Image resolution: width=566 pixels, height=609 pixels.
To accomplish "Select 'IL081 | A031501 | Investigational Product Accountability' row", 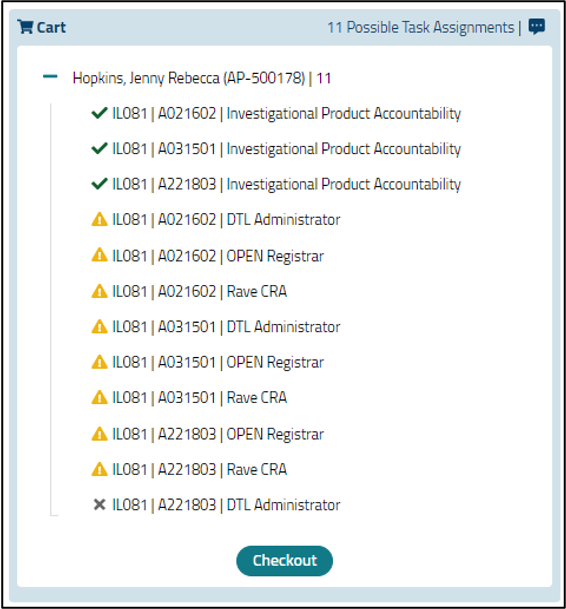I will tap(276, 149).
